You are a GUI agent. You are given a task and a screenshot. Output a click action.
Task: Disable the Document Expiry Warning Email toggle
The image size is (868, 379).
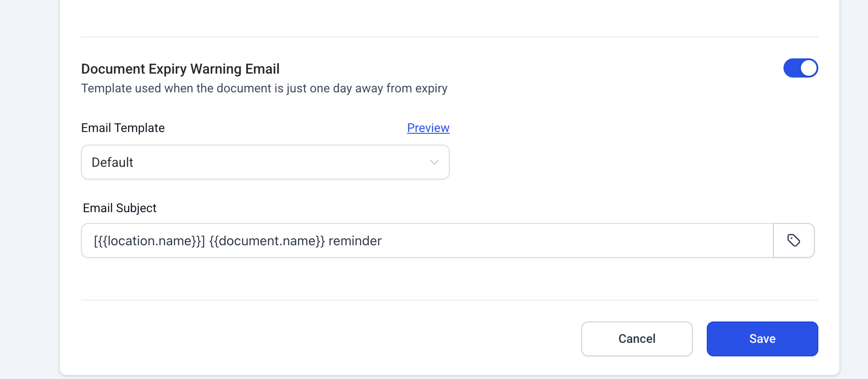[x=800, y=68]
